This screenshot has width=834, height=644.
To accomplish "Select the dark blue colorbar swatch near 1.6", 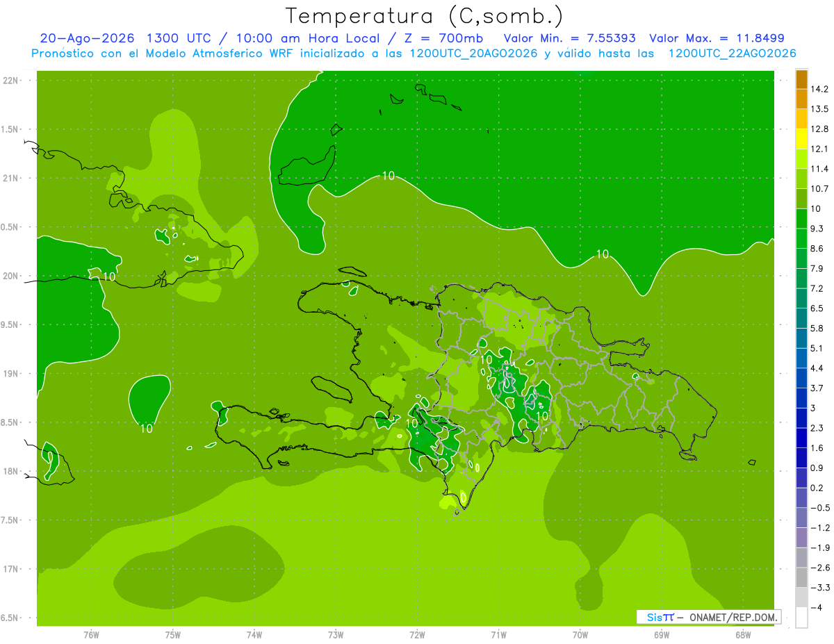I will click(801, 438).
